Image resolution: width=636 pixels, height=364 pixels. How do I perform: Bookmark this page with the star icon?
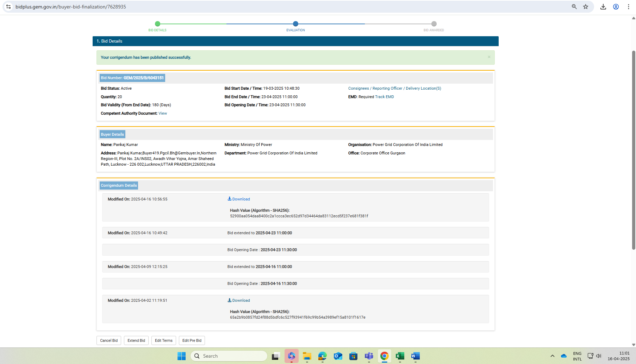pos(586,7)
